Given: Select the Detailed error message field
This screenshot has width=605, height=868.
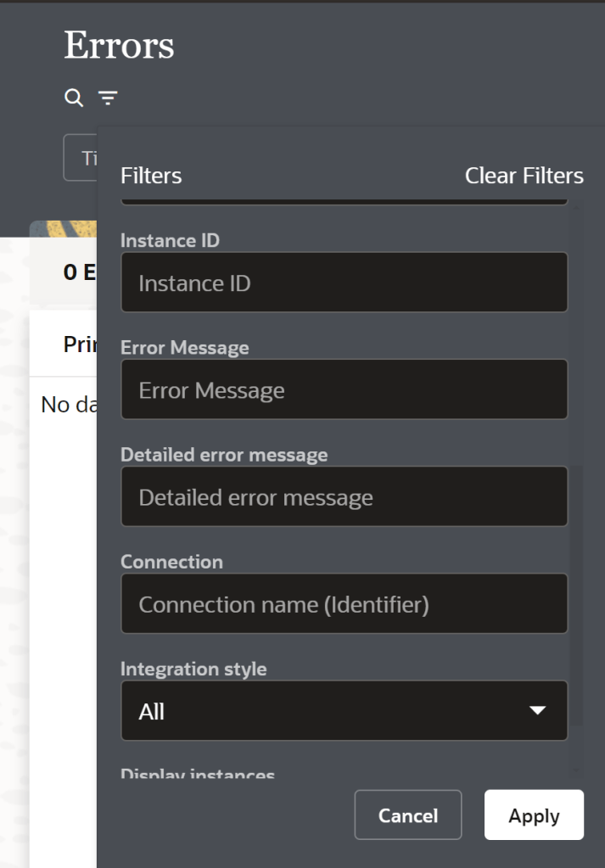Looking at the screenshot, I should coord(344,497).
